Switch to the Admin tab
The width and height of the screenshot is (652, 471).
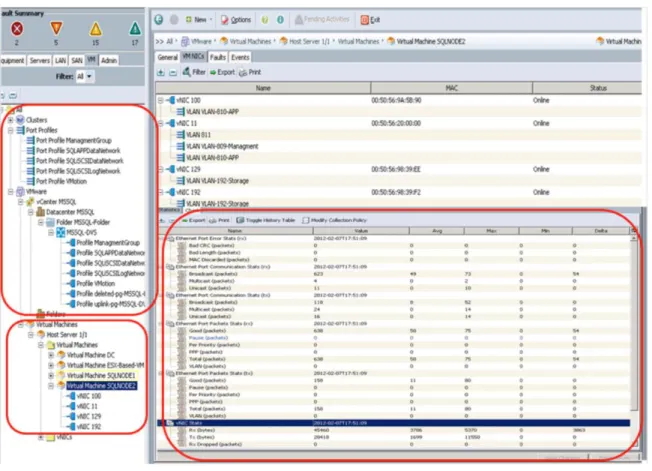tap(109, 60)
